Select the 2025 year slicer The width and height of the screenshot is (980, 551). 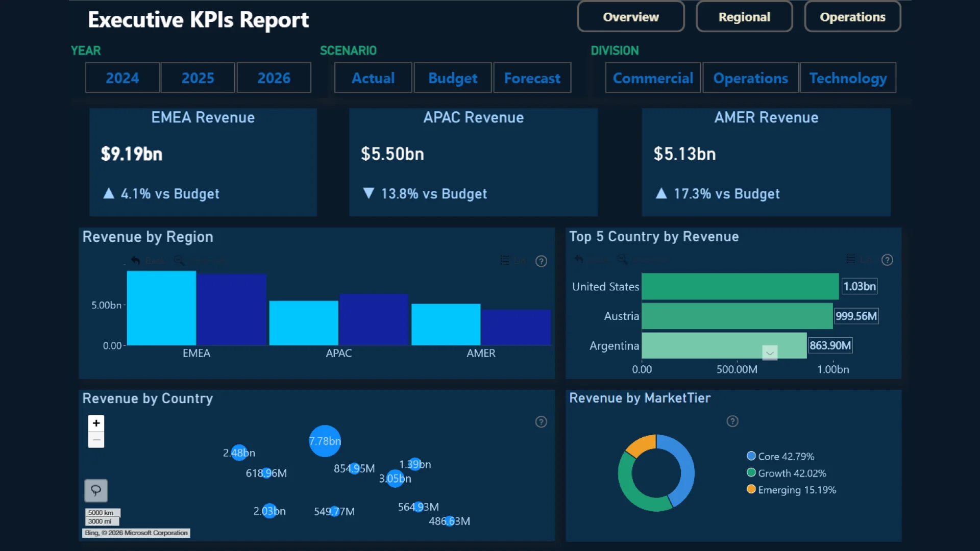click(198, 78)
